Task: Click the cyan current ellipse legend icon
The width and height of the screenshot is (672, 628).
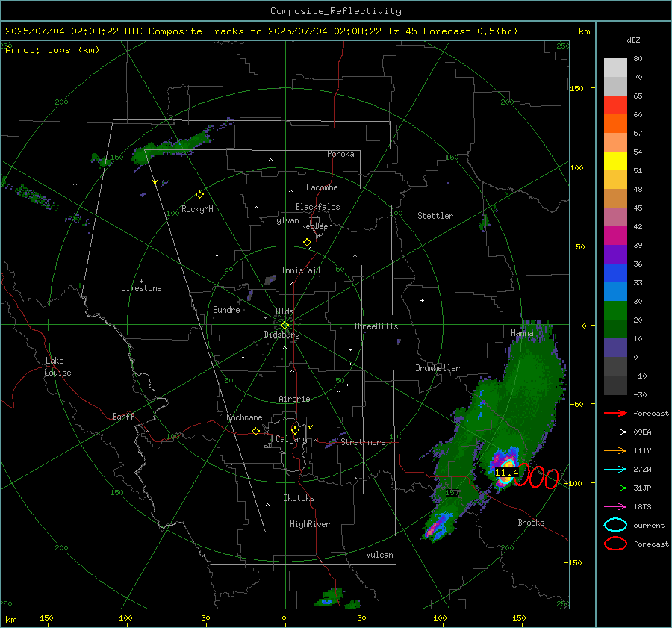Action: tap(615, 525)
